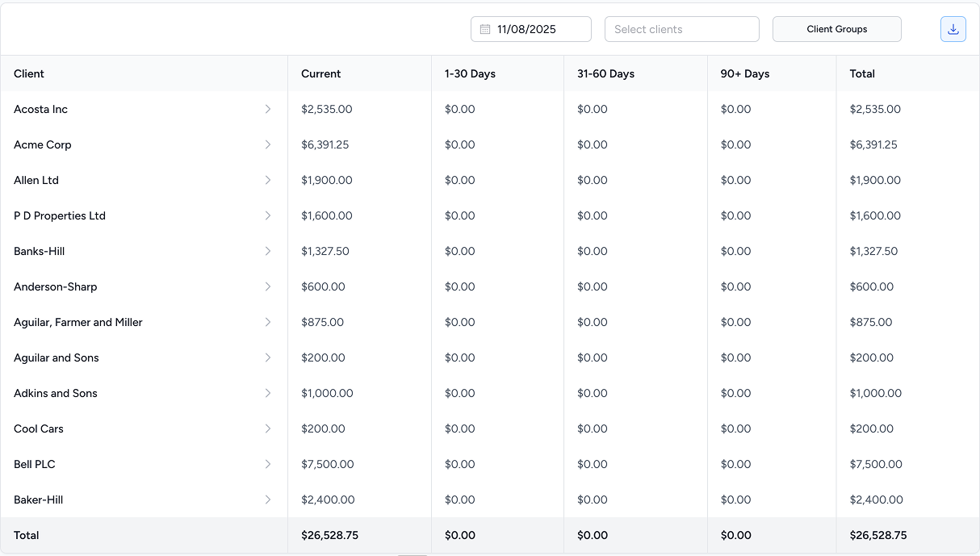Expand the Aguilar and Sons row
Viewport: 980px width, 556px height.
[268, 357]
